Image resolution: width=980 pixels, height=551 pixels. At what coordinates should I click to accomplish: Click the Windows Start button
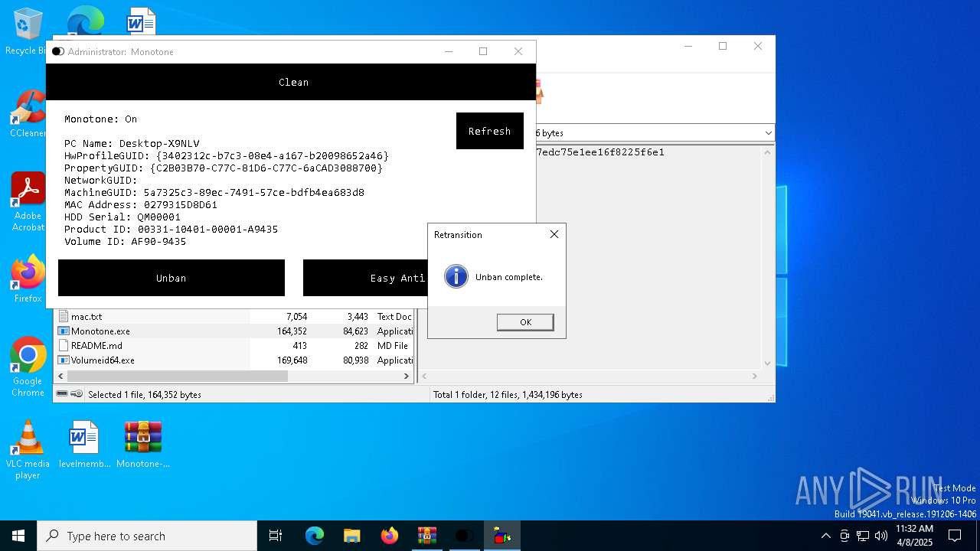[18, 536]
